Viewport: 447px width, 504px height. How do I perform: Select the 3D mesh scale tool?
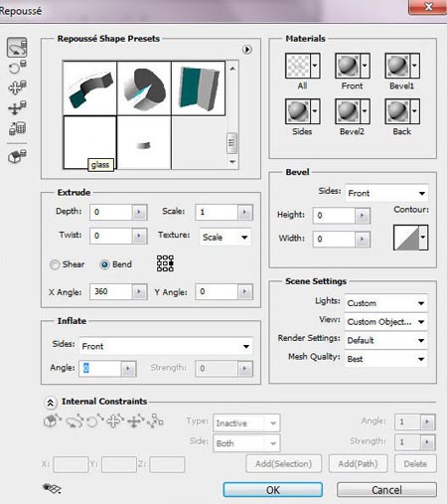click(x=17, y=128)
